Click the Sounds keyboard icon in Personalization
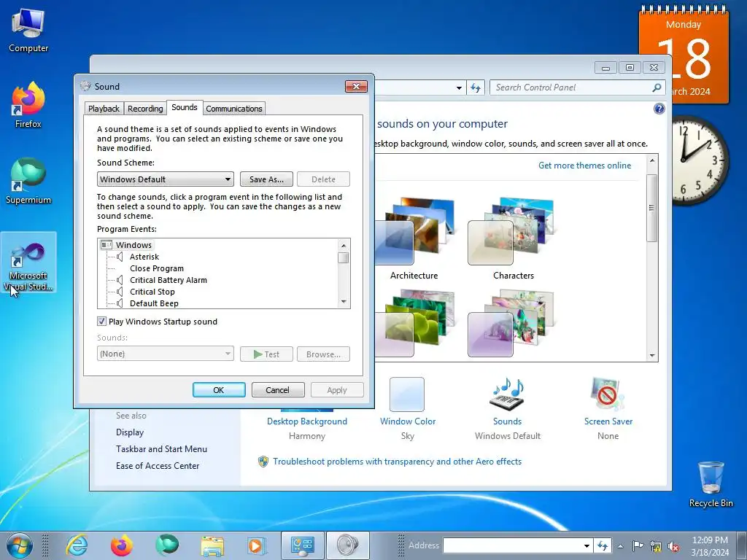This screenshot has width=747, height=560. (x=508, y=394)
